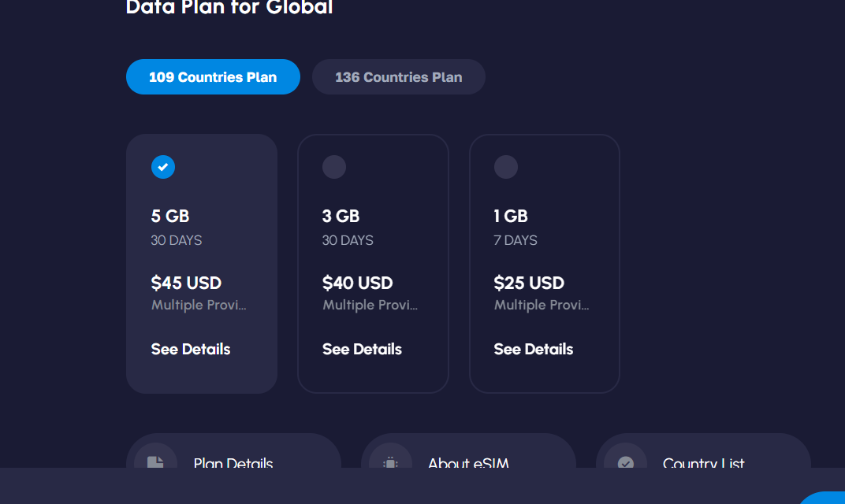Expand the About eSIM section
The height and width of the screenshot is (504, 845).
(x=468, y=462)
